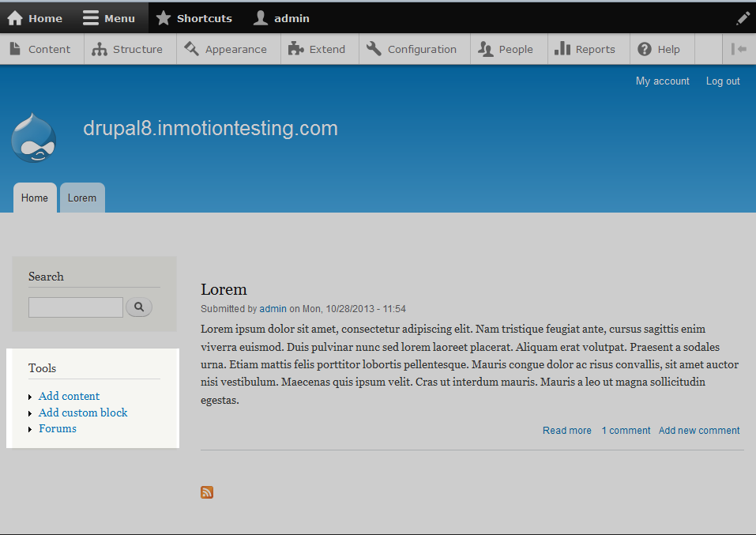This screenshot has height=535, width=756.
Task: Click the search magnifier button
Action: (139, 307)
